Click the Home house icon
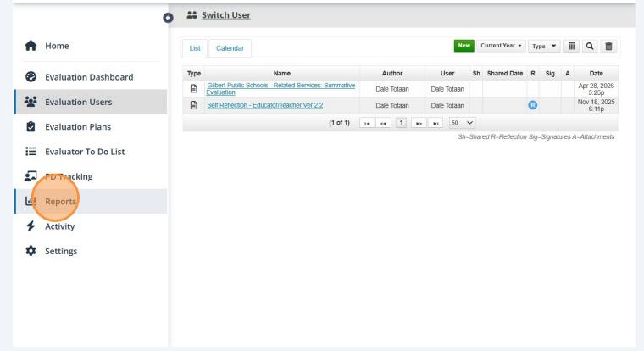 (31, 46)
